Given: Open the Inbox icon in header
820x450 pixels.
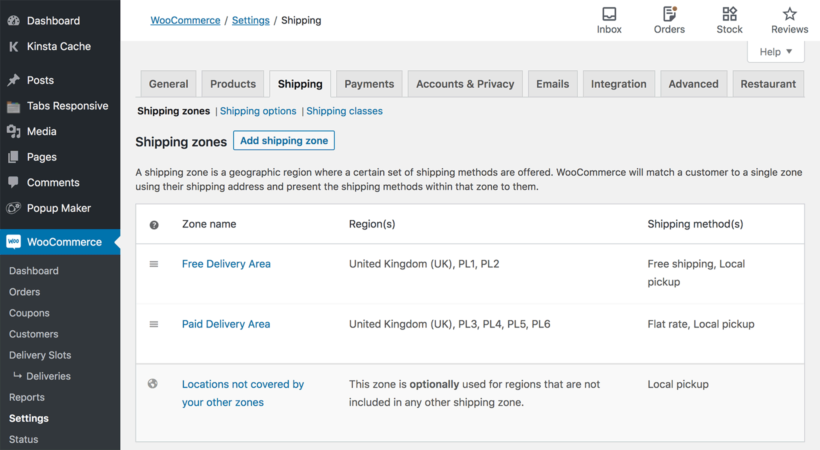Looking at the screenshot, I should click(x=609, y=14).
